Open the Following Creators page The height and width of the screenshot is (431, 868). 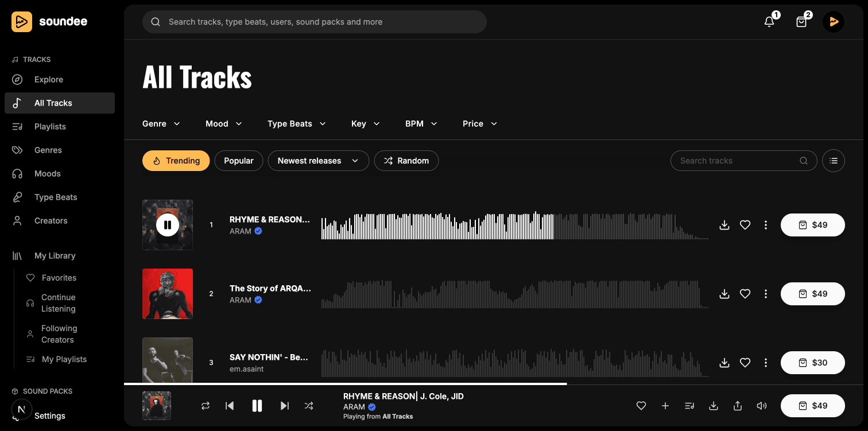pyautogui.click(x=59, y=333)
